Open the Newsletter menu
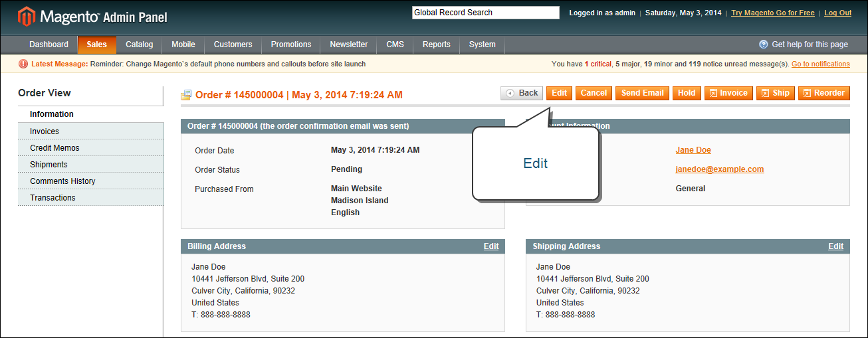The height and width of the screenshot is (338, 868). [x=349, y=44]
